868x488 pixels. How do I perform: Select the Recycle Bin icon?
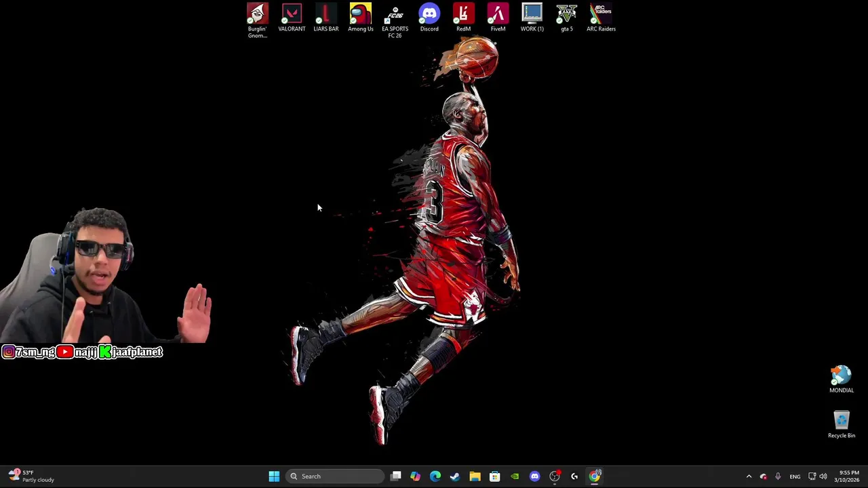click(842, 425)
